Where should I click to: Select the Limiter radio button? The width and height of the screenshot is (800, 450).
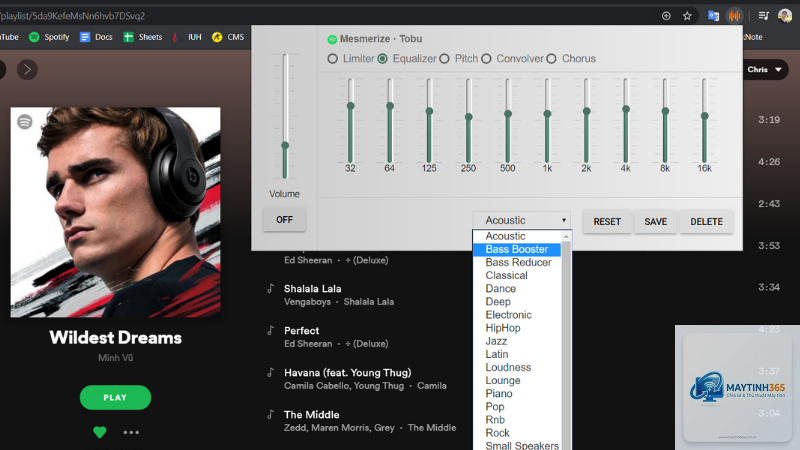(x=333, y=59)
